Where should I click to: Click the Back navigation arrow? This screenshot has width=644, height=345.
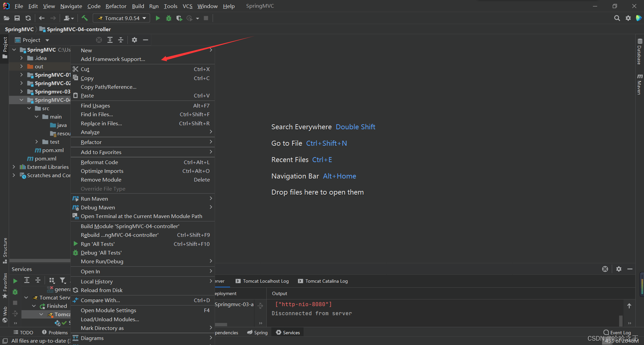(42, 18)
